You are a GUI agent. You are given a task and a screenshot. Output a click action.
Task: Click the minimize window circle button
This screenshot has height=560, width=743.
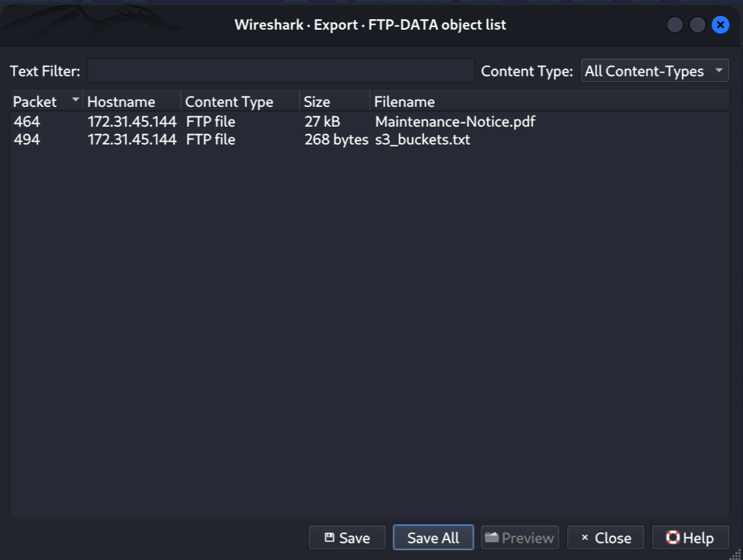pyautogui.click(x=675, y=24)
